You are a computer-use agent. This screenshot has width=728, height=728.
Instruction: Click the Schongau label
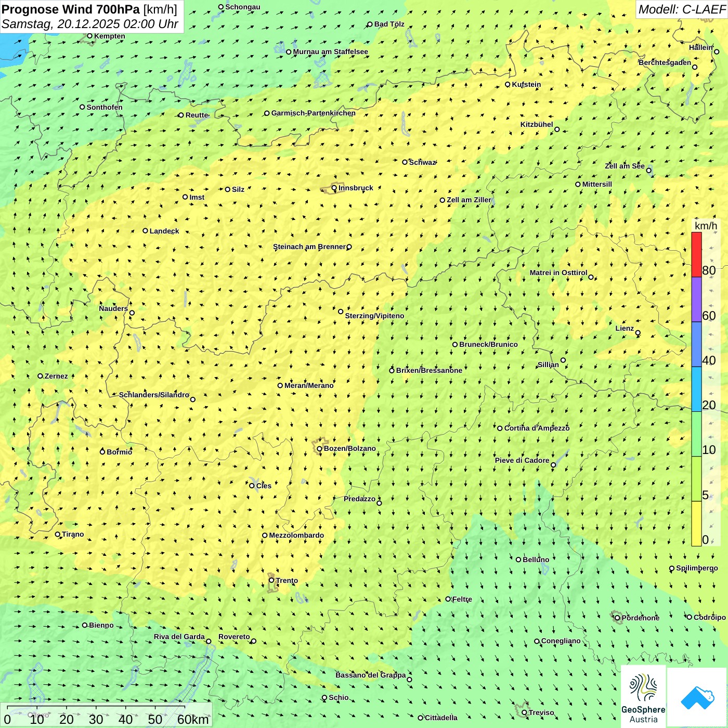click(x=243, y=7)
